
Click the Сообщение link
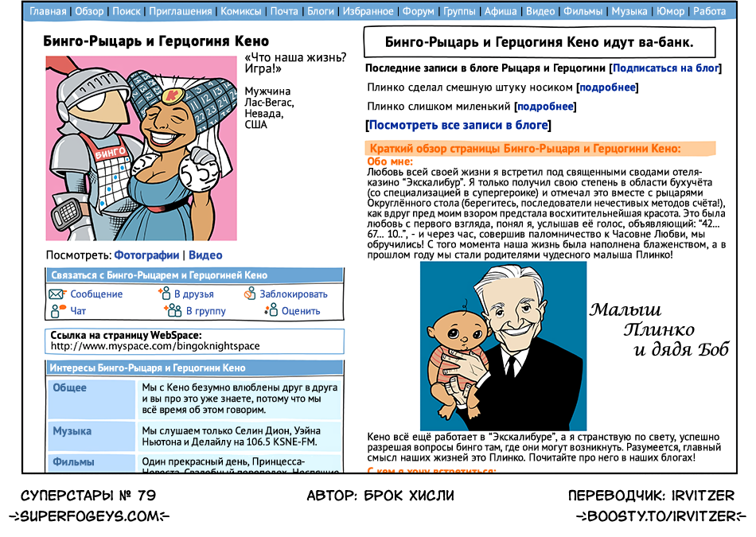tap(96, 294)
